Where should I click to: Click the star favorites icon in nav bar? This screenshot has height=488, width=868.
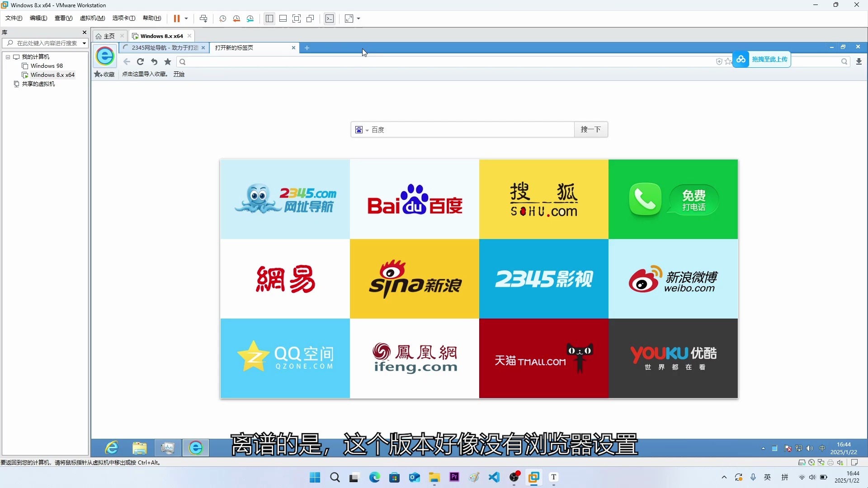[168, 62]
